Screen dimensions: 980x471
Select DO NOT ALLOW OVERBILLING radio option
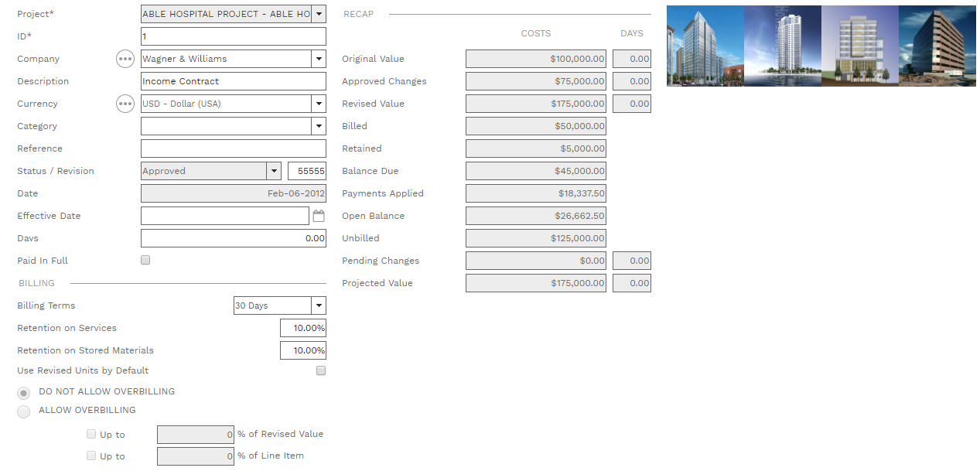pyautogui.click(x=24, y=393)
